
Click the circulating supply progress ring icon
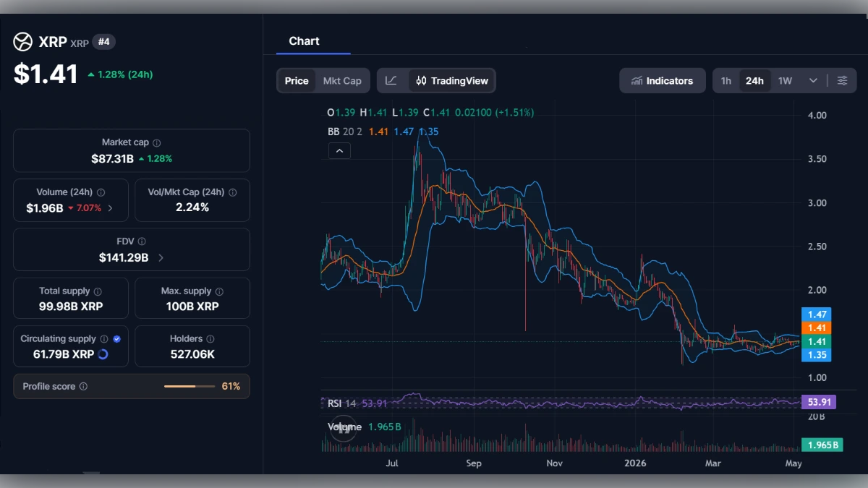pos(103,354)
